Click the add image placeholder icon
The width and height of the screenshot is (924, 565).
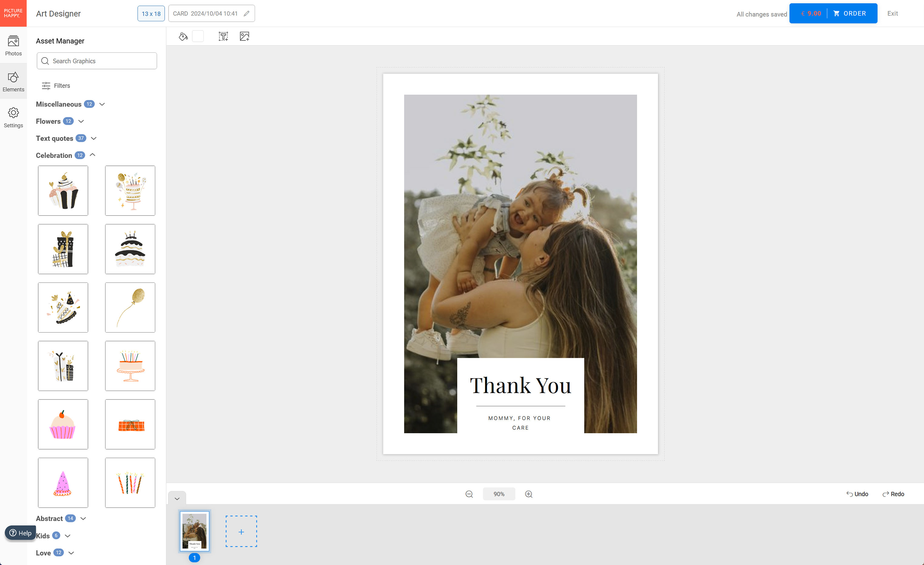point(244,36)
